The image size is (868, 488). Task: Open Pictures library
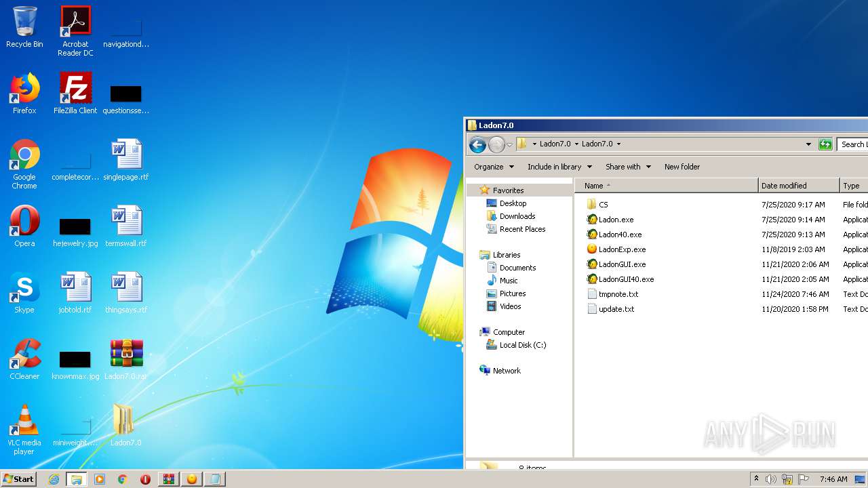(x=513, y=293)
